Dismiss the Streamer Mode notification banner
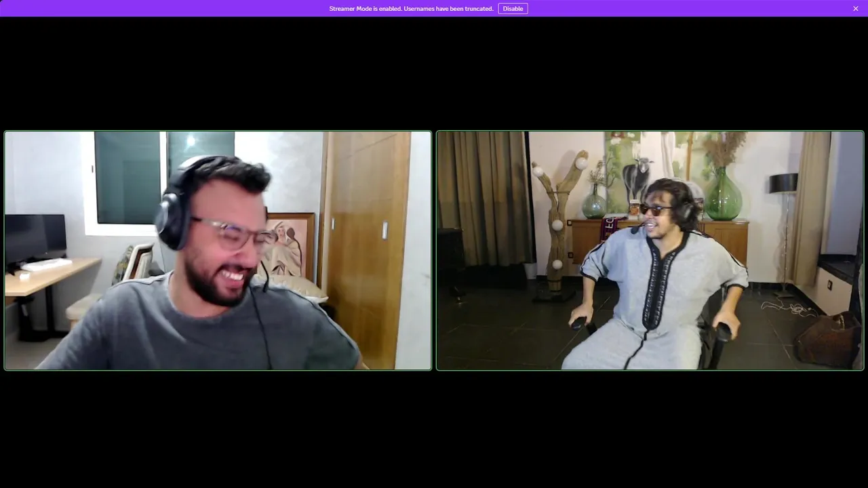 (x=856, y=9)
